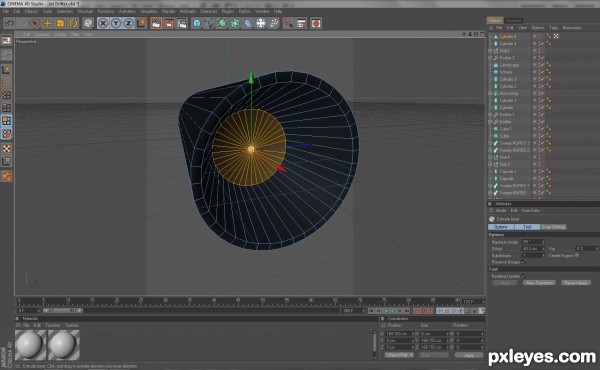
Task: Select Cylinder 5 in object list
Action: point(508,36)
